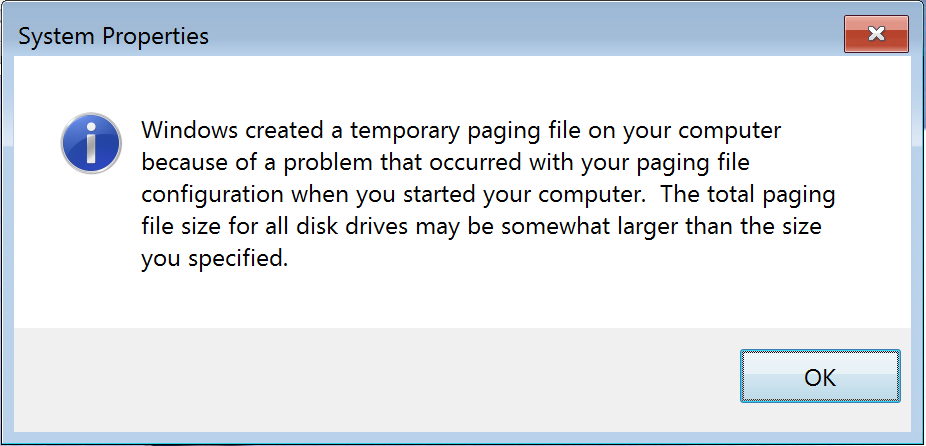Click the word "temporary" in the first line

(405, 132)
